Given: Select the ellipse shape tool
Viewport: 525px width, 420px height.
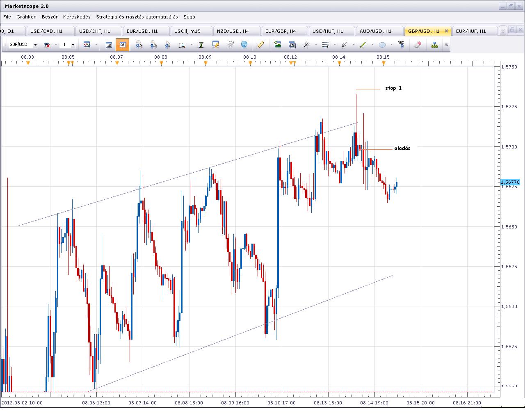Looking at the screenshot, I should click(x=382, y=45).
